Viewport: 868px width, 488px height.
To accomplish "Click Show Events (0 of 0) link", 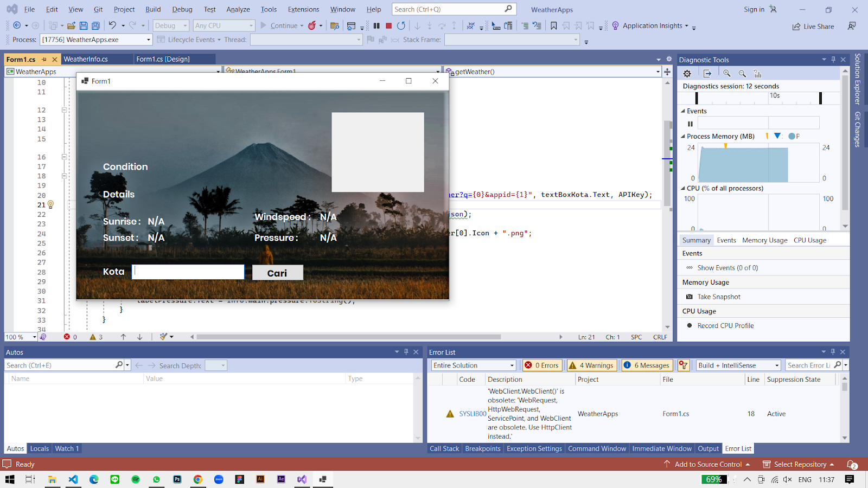I will tap(727, 267).
